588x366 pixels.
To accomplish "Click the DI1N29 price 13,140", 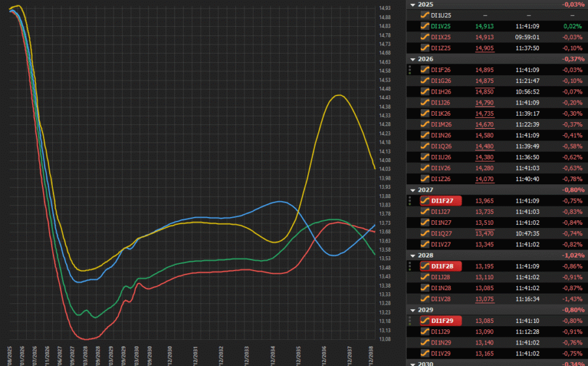I will pyautogui.click(x=485, y=342).
